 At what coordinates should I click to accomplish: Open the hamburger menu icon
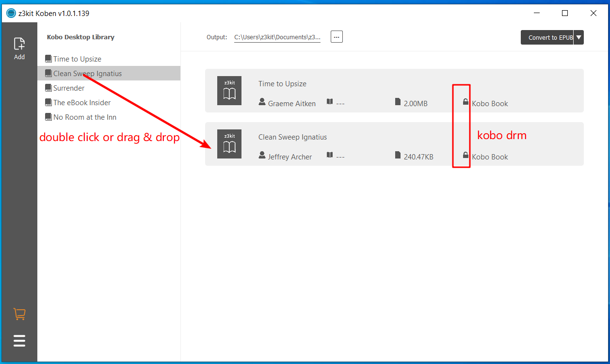point(19,341)
